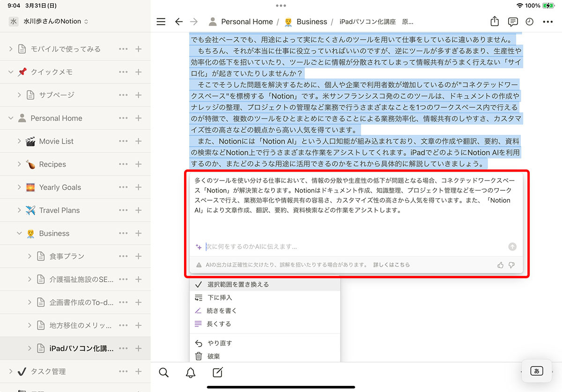Viewport: 562px width, 392px height.
Task: Select 破棄 to discard AI output
Action: click(265, 356)
